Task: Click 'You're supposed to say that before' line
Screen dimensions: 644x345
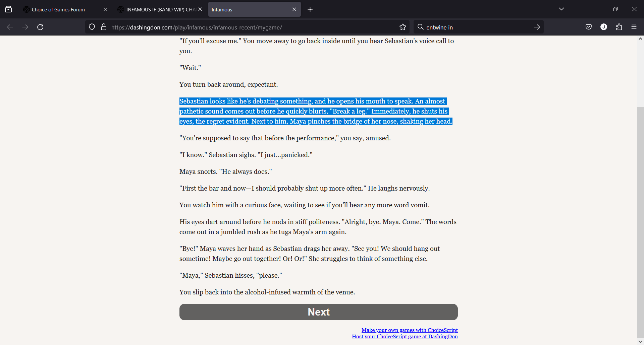Action: click(285, 138)
